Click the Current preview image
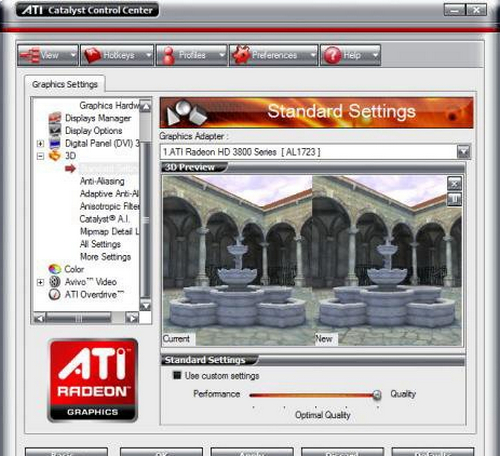The height and width of the screenshot is (456, 500). coord(237,261)
